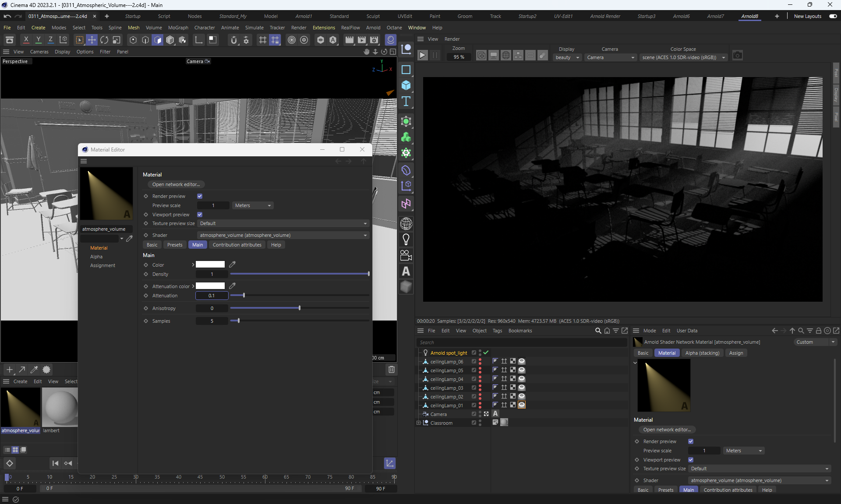Click the Camera object icon in sidebar

406,255
